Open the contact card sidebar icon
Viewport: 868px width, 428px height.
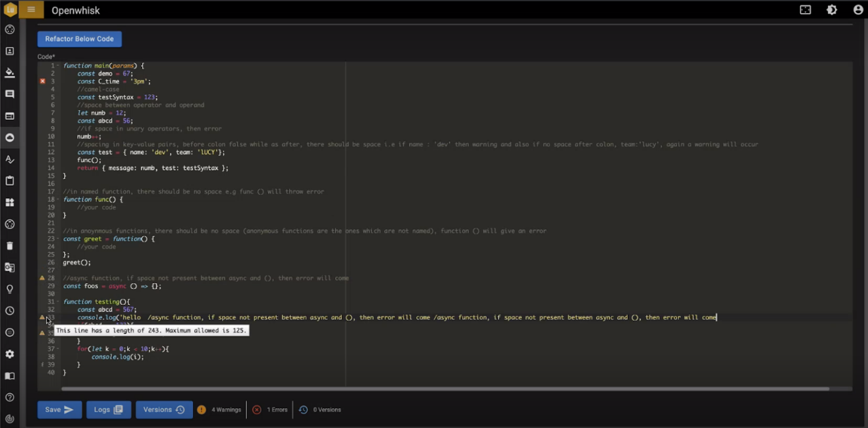pos(10,51)
